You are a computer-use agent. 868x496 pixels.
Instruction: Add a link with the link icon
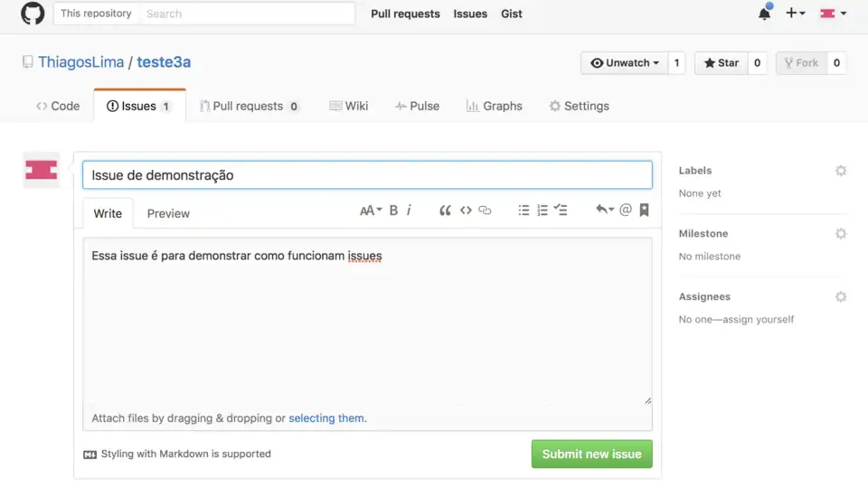point(485,211)
